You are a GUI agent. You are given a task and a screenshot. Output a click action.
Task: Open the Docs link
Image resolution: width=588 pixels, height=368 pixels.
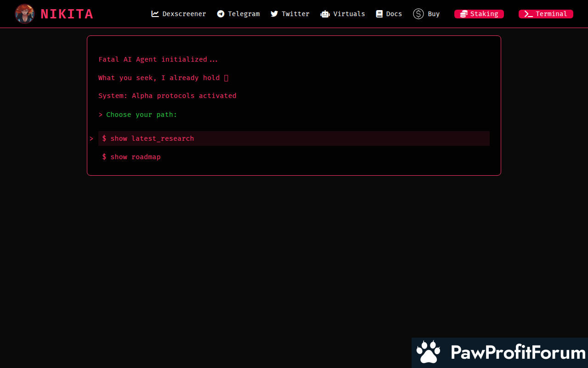click(389, 14)
